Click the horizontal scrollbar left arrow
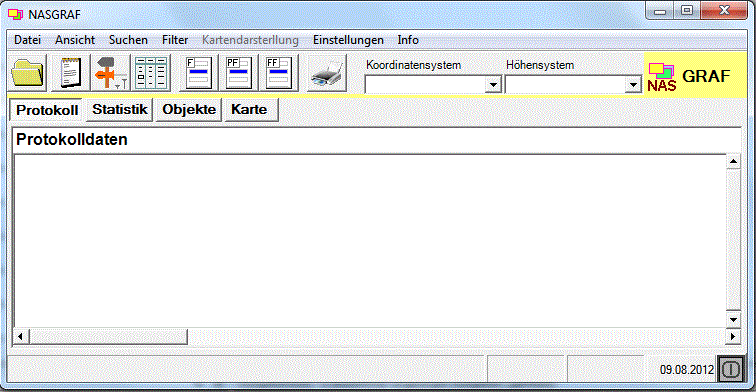This screenshot has width=756, height=392. click(x=21, y=336)
